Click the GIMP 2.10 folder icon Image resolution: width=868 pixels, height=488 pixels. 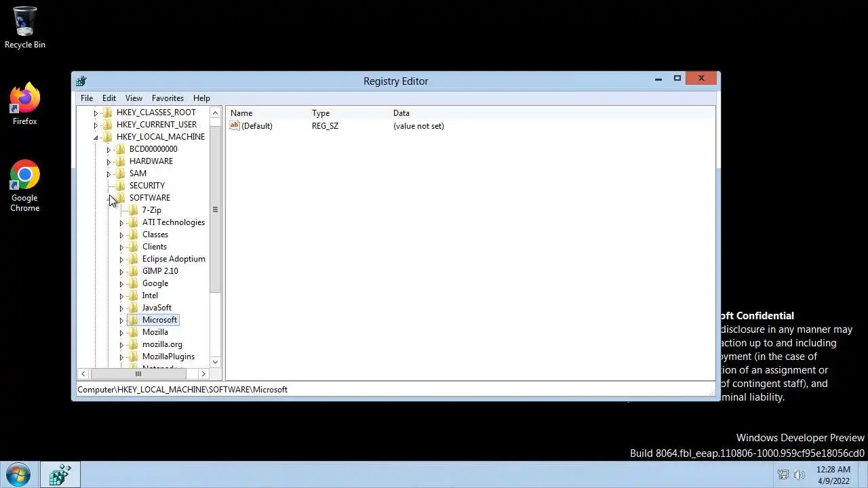click(x=133, y=271)
